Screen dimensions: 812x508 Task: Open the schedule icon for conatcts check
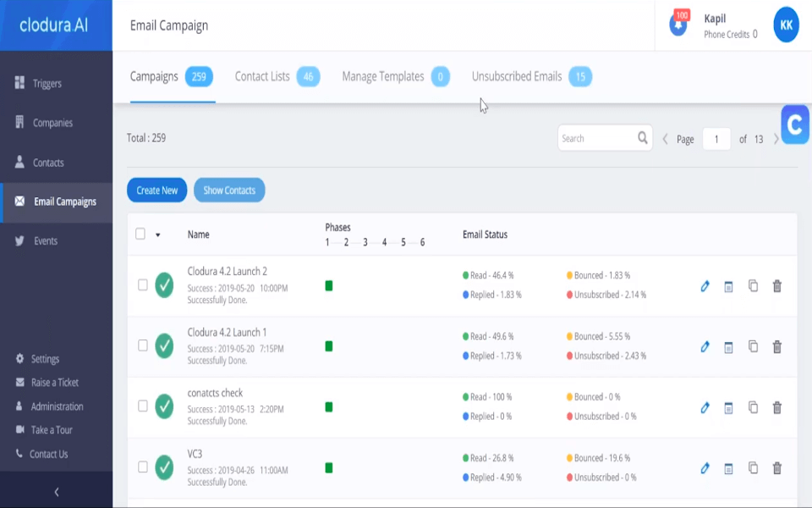(x=728, y=408)
